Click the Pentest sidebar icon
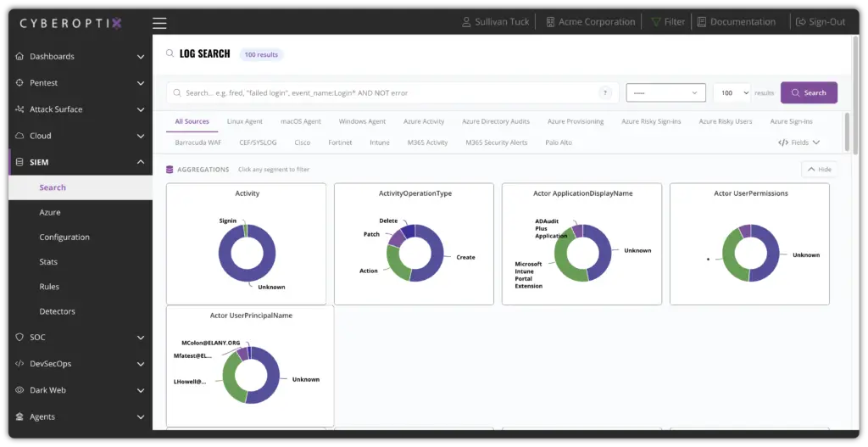868x447 pixels. [x=20, y=83]
